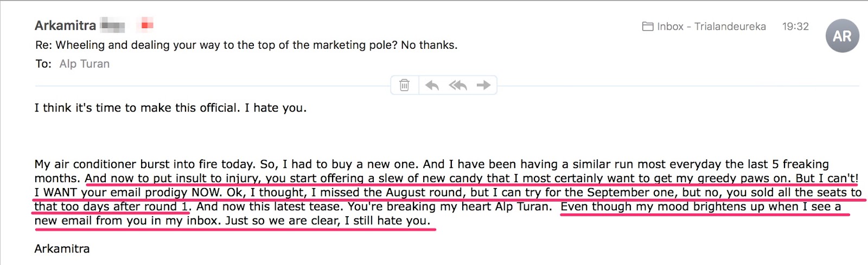Forward this email using the right arrow
Image resolution: width=868 pixels, height=265 pixels.
click(x=483, y=85)
